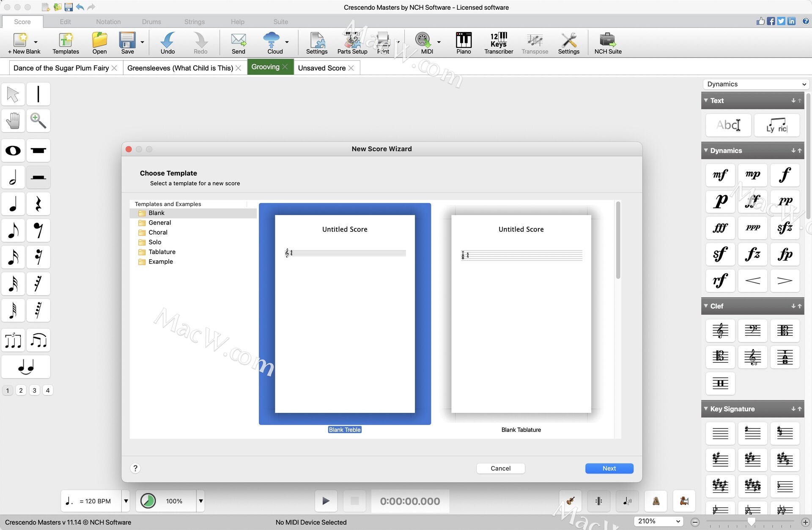Adjust the zoom slider handle
The width and height of the screenshot is (812, 530).
click(752, 522)
